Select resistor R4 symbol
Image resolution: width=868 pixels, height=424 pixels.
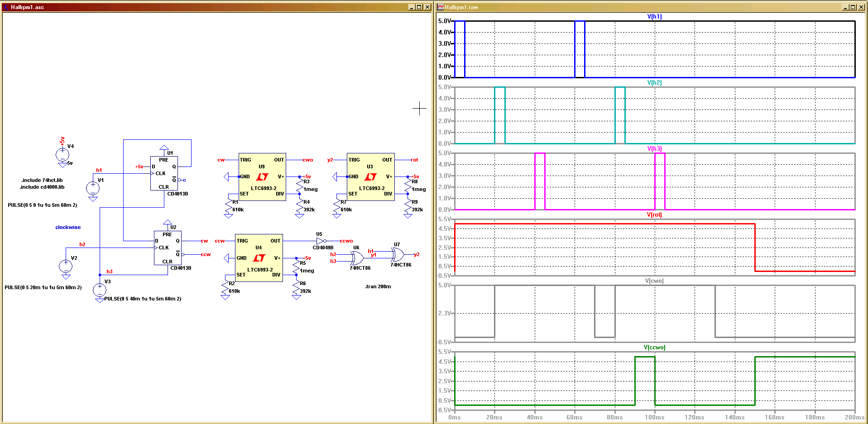[x=300, y=207]
